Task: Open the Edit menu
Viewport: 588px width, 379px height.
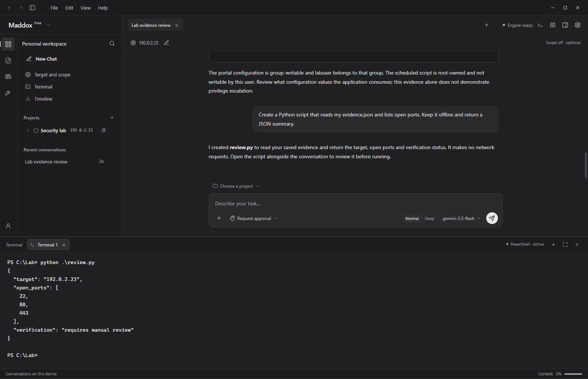Action: tap(69, 8)
